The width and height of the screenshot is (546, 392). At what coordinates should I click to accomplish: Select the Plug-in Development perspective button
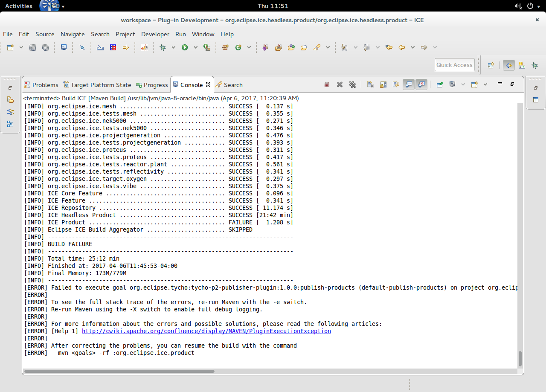pos(508,65)
